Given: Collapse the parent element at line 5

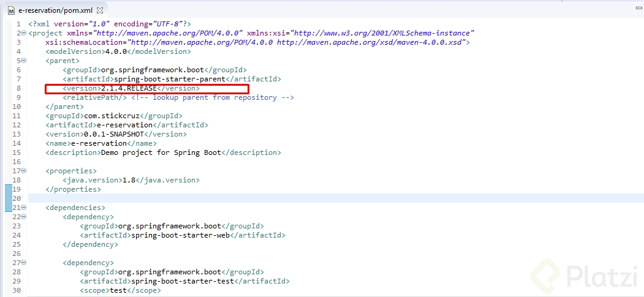Looking at the screenshot, I should click(x=24, y=60).
